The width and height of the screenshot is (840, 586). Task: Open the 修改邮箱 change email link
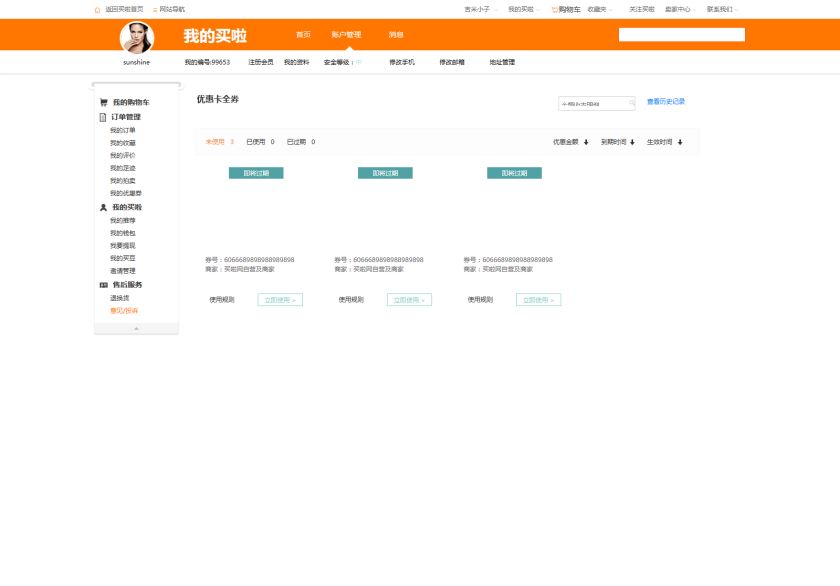tap(452, 62)
